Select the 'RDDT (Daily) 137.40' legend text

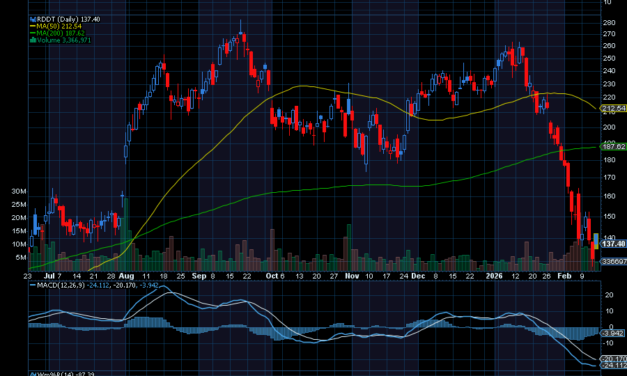click(x=68, y=19)
